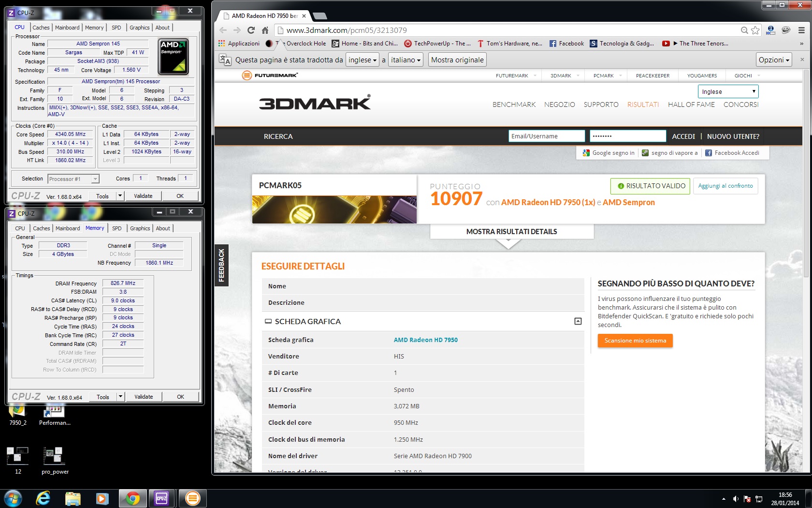Screen dimensions: 812x508
Task: Open The Three Tenors YouTube bookmark
Action: (x=695, y=44)
